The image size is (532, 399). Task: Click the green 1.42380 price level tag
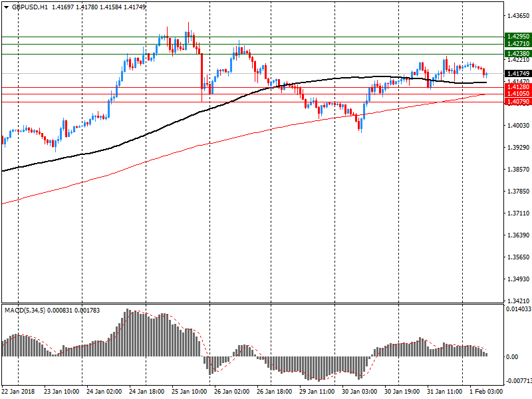point(517,53)
